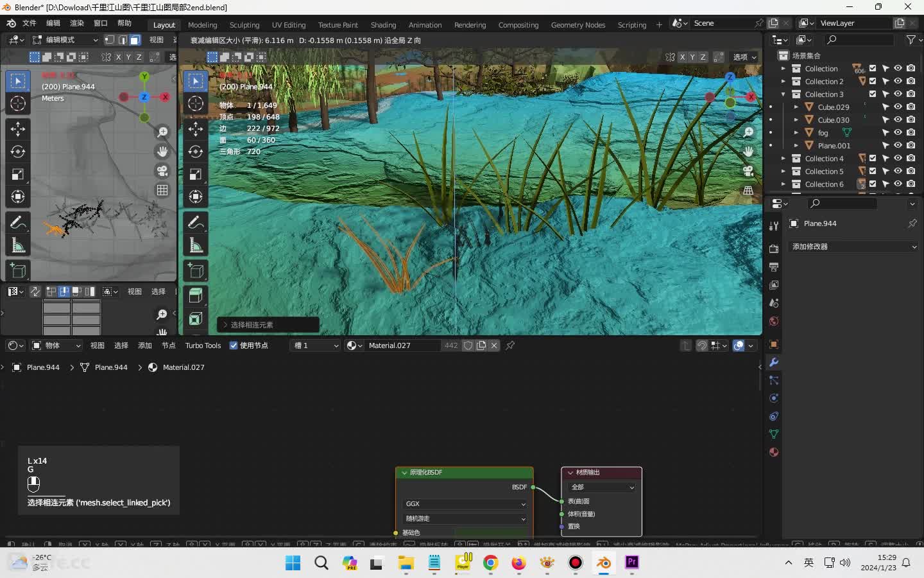
Task: Expand the Collection 2 tree row
Action: click(783, 82)
